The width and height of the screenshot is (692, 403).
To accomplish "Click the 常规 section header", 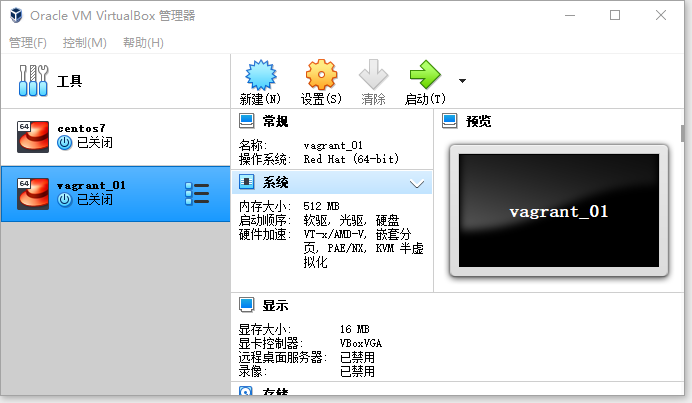I will (x=275, y=121).
